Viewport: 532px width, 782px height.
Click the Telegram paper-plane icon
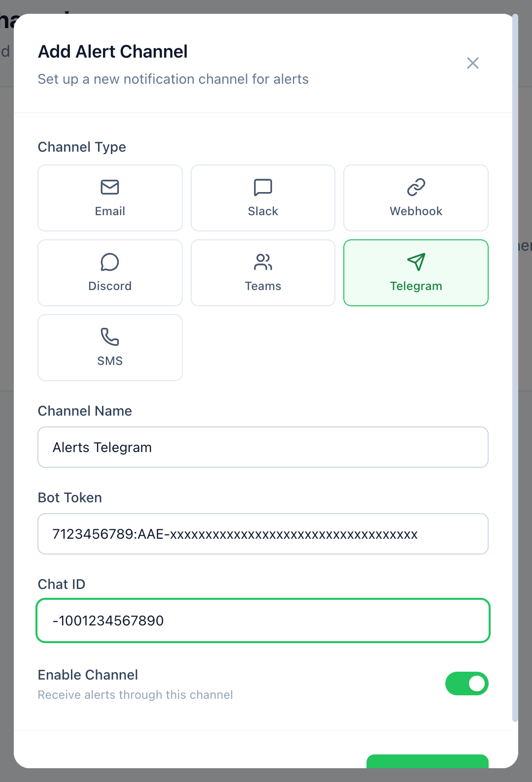[x=416, y=262]
